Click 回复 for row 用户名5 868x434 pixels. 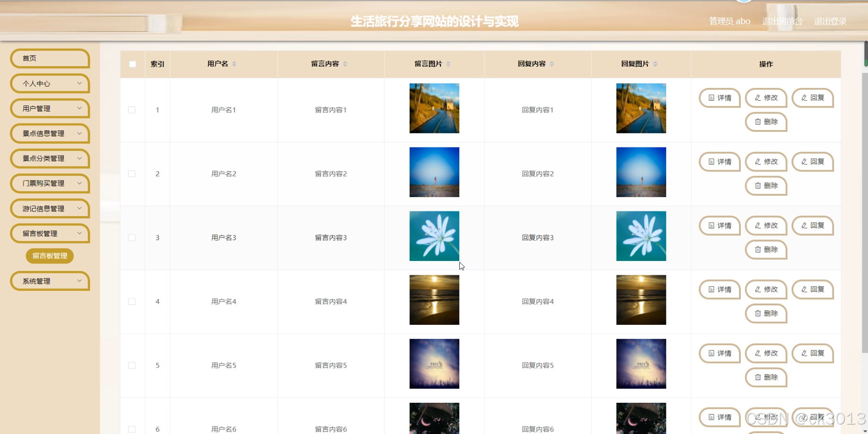click(812, 353)
